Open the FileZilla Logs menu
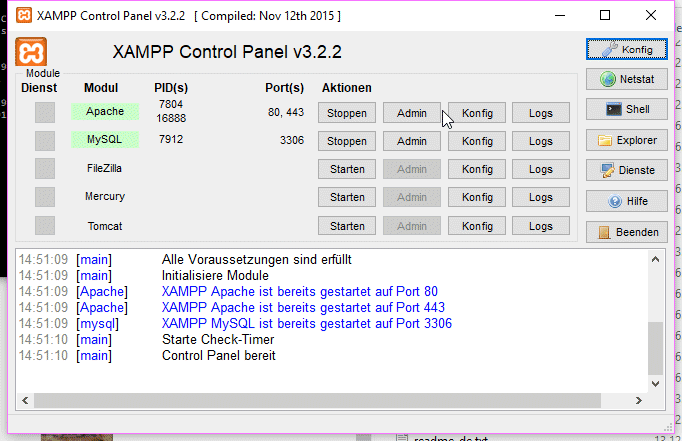The image size is (682, 441). click(541, 169)
